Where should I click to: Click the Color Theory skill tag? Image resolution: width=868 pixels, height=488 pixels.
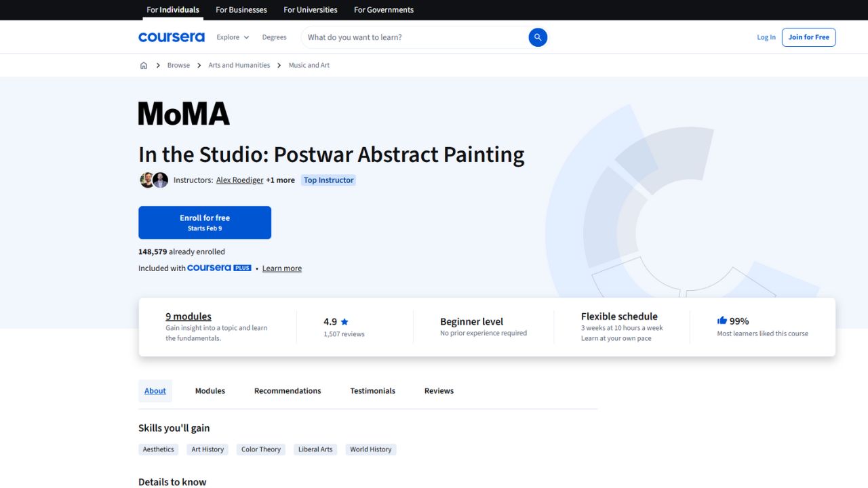[260, 449]
